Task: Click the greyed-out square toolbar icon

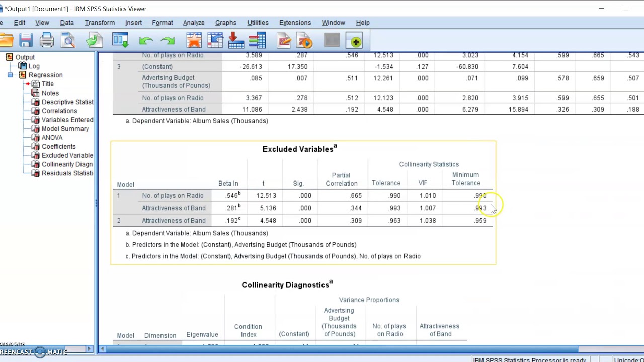Action: pos(332,41)
